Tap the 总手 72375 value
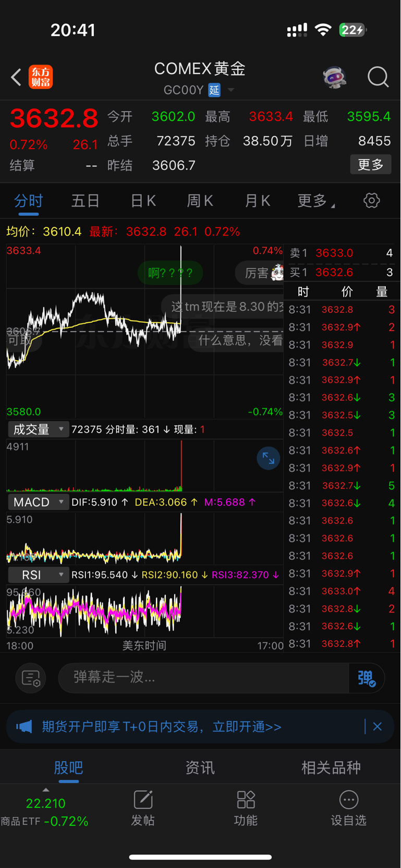The width and height of the screenshot is (401, 868). click(176, 141)
